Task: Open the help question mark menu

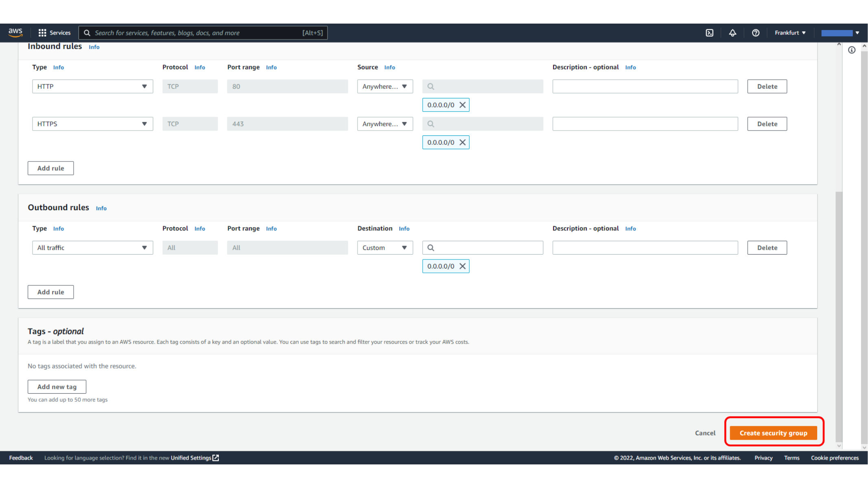Action: tap(755, 33)
